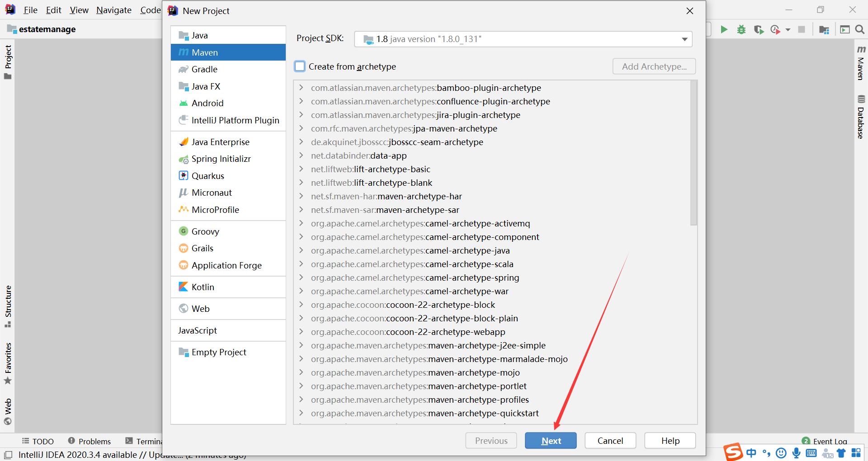The width and height of the screenshot is (868, 461).
Task: Open the Project side tool window
Action: (x=8, y=62)
